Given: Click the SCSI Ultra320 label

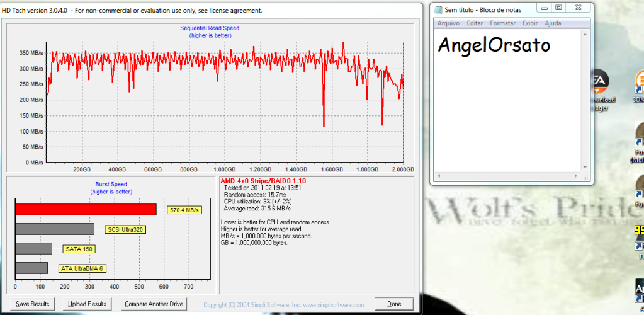Looking at the screenshot, I should point(126,229).
